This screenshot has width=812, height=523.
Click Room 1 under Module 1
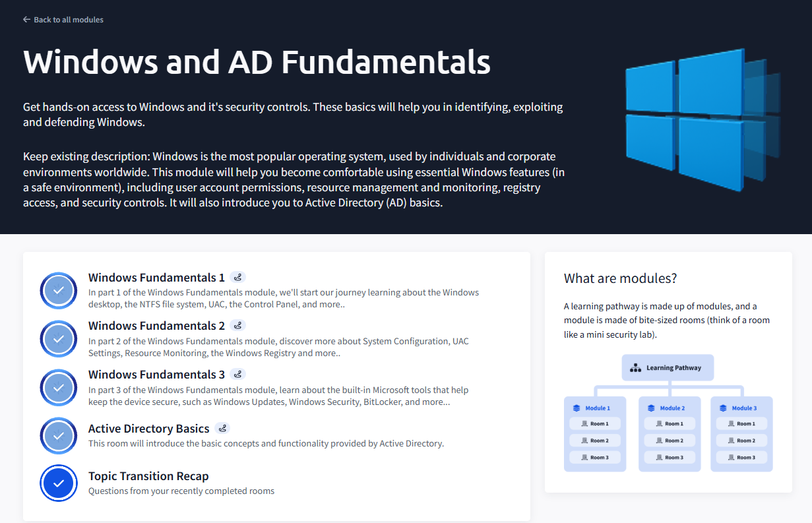pyautogui.click(x=595, y=424)
